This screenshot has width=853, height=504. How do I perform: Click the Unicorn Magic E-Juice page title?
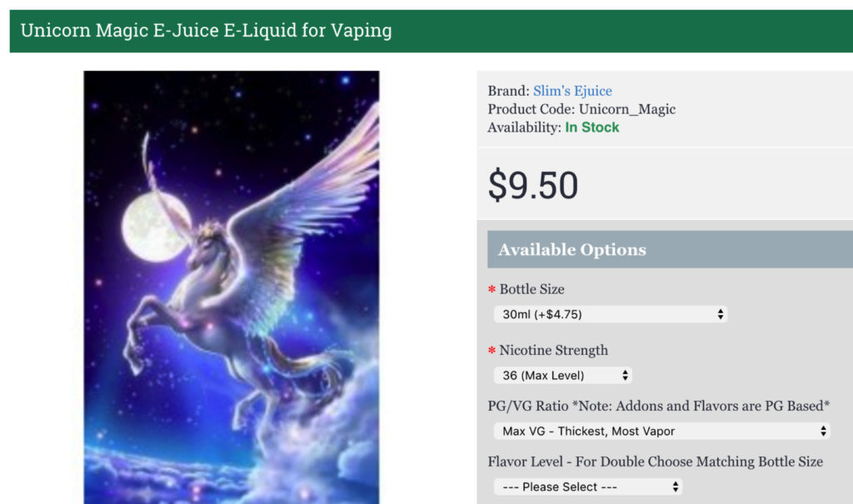207,31
